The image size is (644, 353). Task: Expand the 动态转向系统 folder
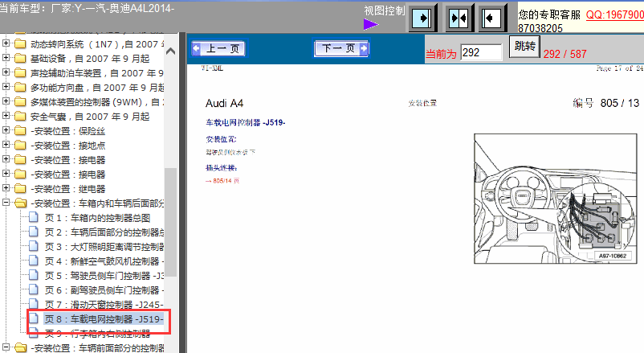pos(6,43)
